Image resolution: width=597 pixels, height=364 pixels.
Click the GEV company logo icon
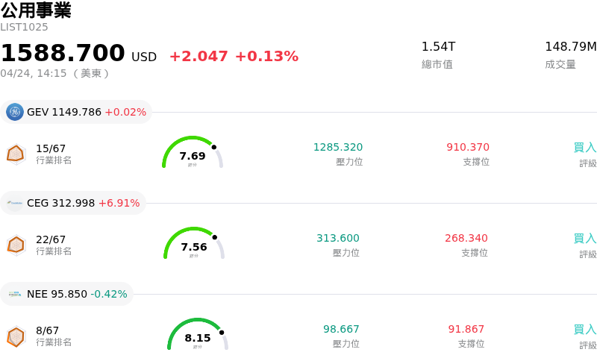point(15,112)
